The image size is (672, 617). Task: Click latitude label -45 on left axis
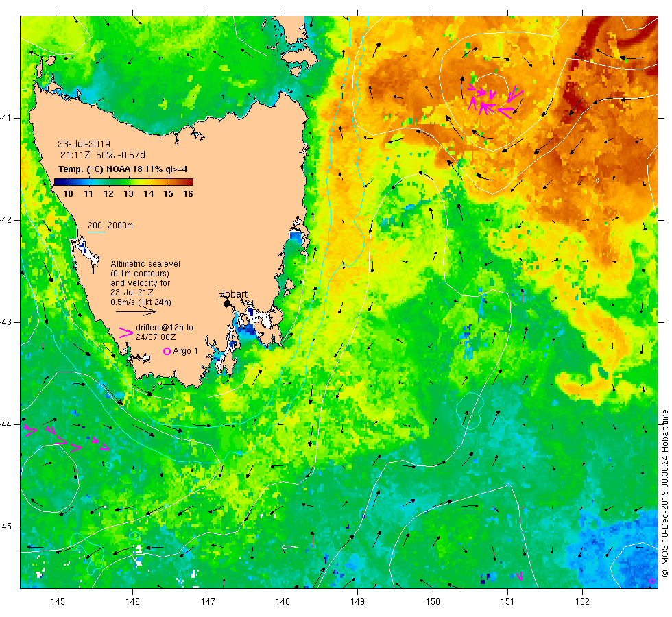6,527
